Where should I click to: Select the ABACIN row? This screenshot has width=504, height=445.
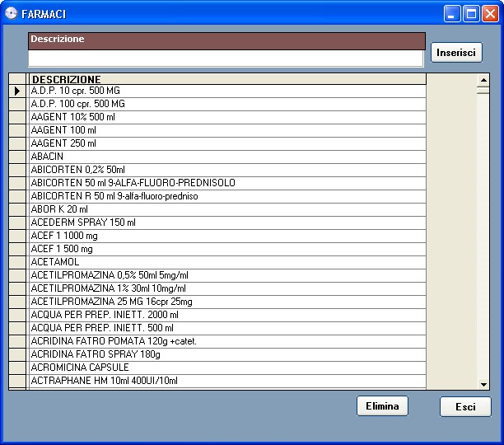point(227,157)
